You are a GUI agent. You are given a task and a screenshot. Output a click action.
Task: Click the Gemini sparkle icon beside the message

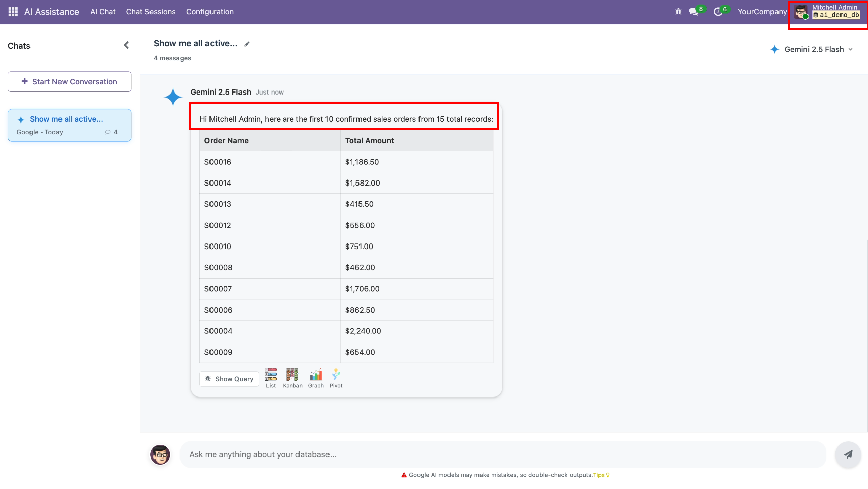coord(173,97)
